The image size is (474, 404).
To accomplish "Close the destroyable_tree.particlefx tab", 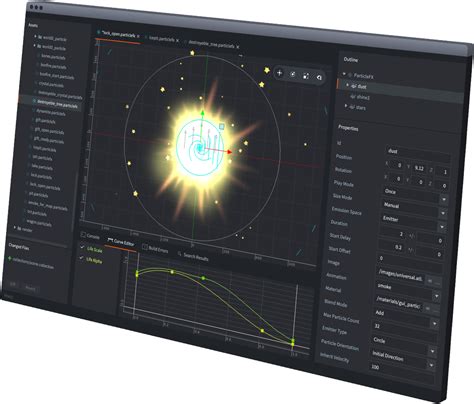I will click(238, 47).
